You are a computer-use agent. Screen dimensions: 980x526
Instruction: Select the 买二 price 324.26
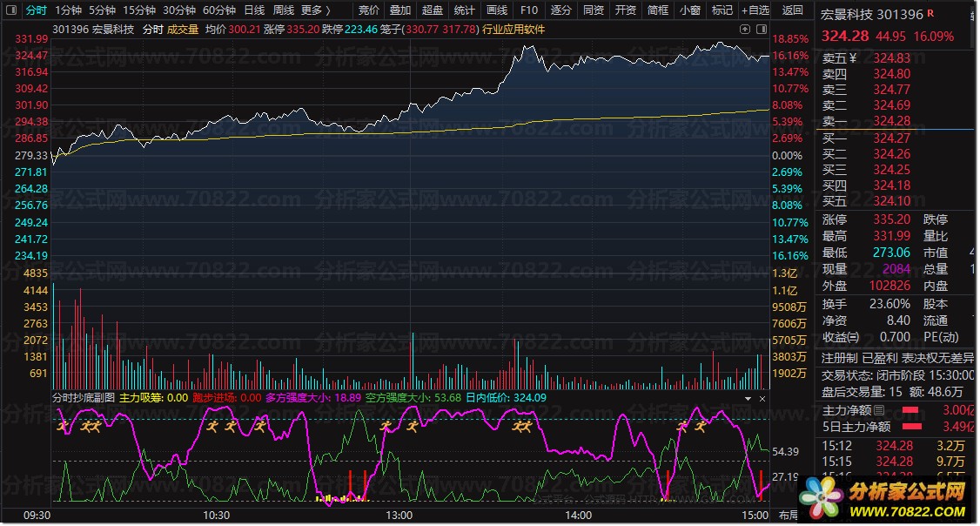pyautogui.click(x=892, y=154)
